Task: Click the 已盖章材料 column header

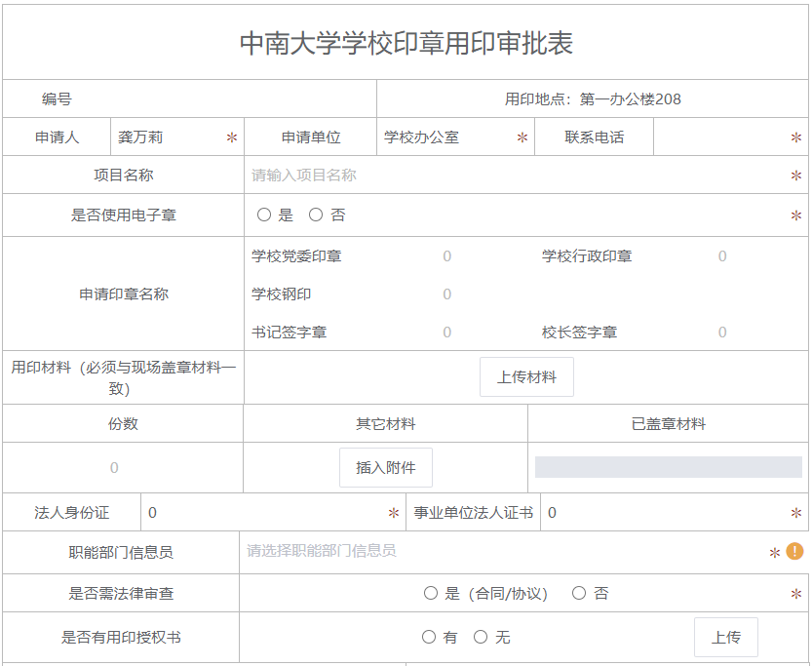Action: [669, 424]
